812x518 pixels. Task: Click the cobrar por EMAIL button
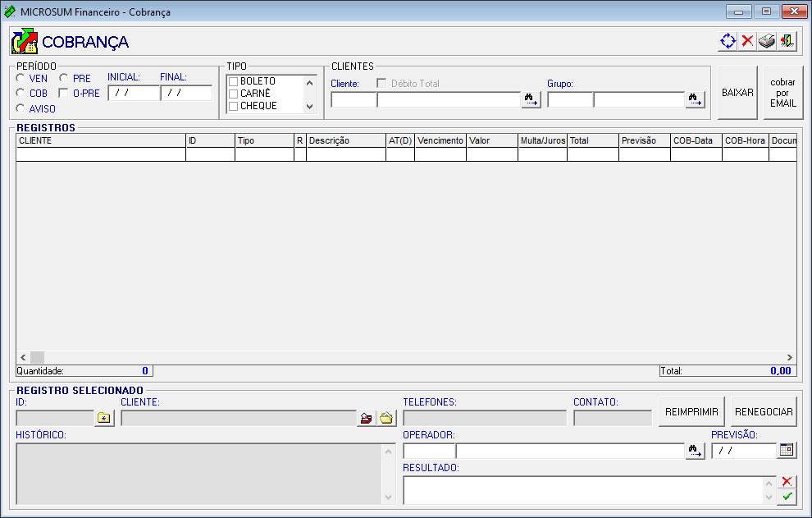(782, 93)
